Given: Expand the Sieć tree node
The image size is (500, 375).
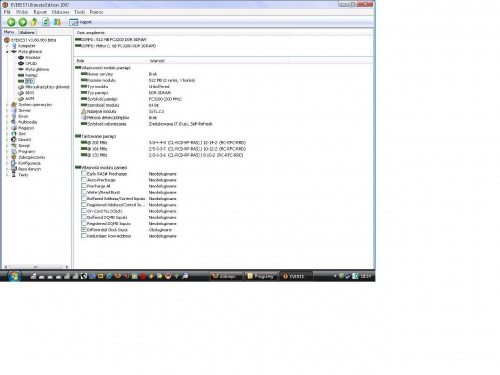Looking at the screenshot, I should [x=7, y=134].
